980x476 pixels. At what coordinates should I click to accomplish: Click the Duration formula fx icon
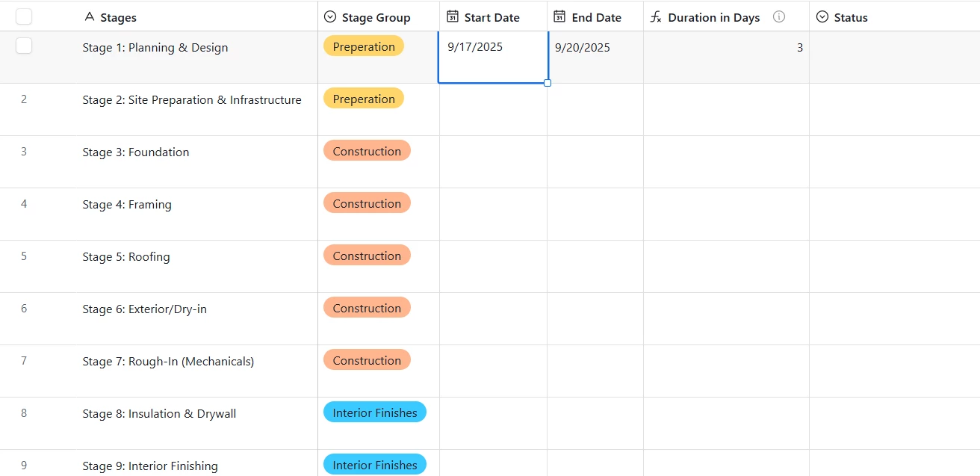[656, 17]
